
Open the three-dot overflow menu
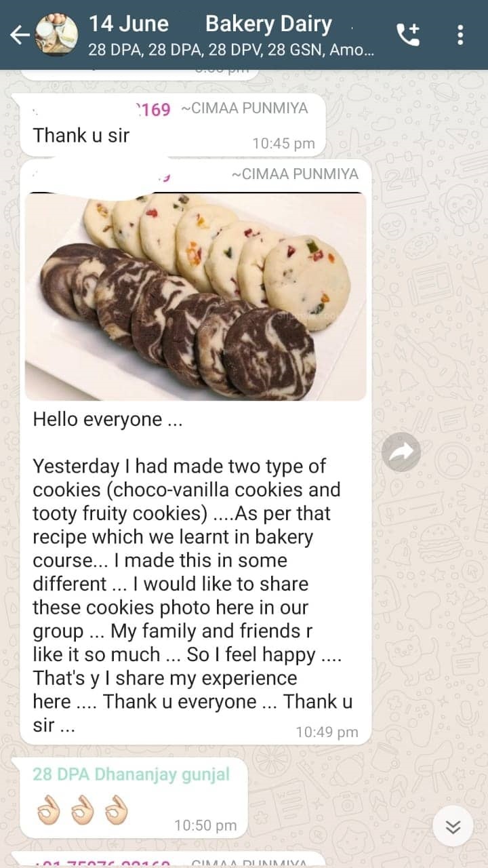[460, 35]
